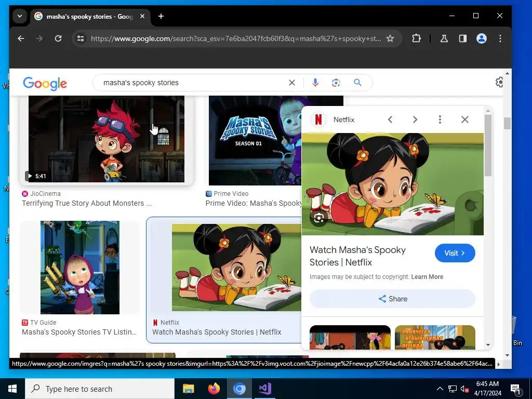Viewport: 532px width, 399px height.
Task: Go to Google homepage via logo
Action: [45, 84]
